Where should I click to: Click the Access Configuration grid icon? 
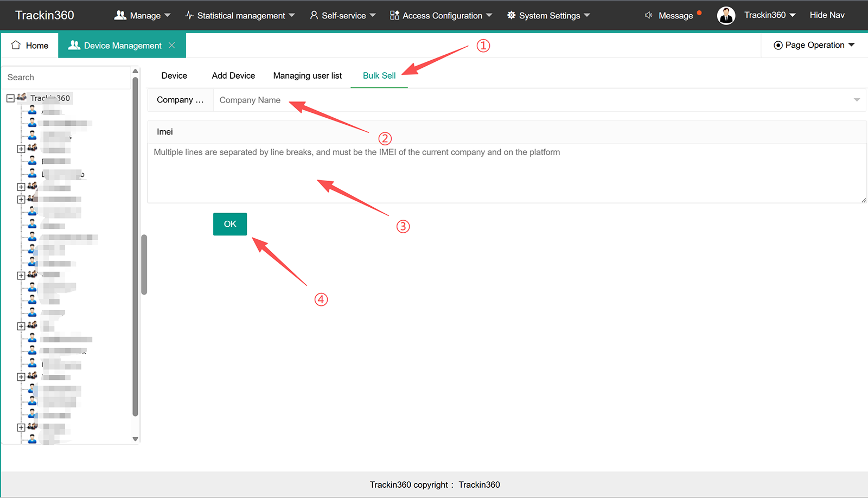coord(394,15)
